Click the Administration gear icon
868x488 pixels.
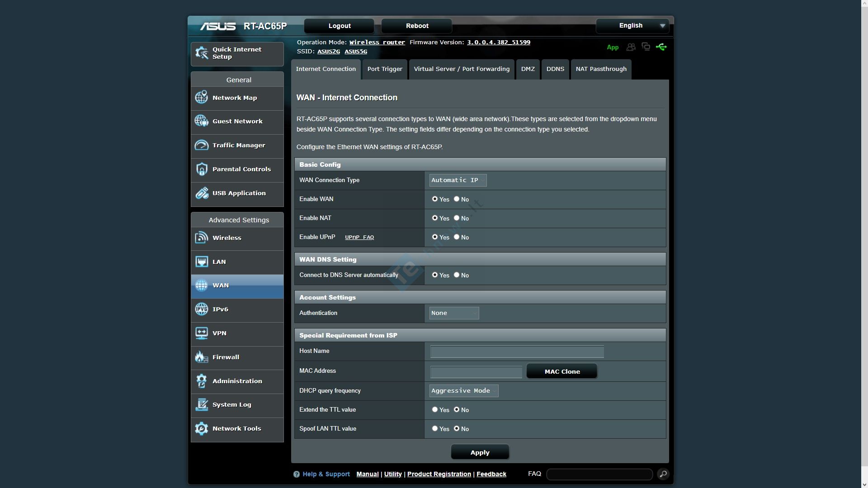coord(202,381)
